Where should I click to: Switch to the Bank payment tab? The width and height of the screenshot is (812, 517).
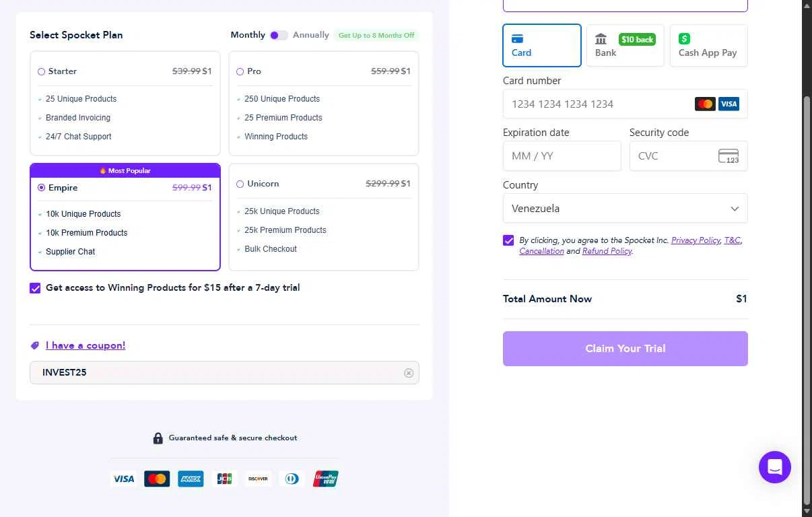click(625, 46)
